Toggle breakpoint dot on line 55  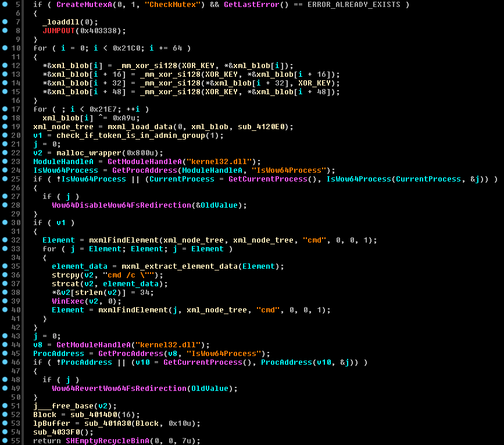(x=5, y=440)
